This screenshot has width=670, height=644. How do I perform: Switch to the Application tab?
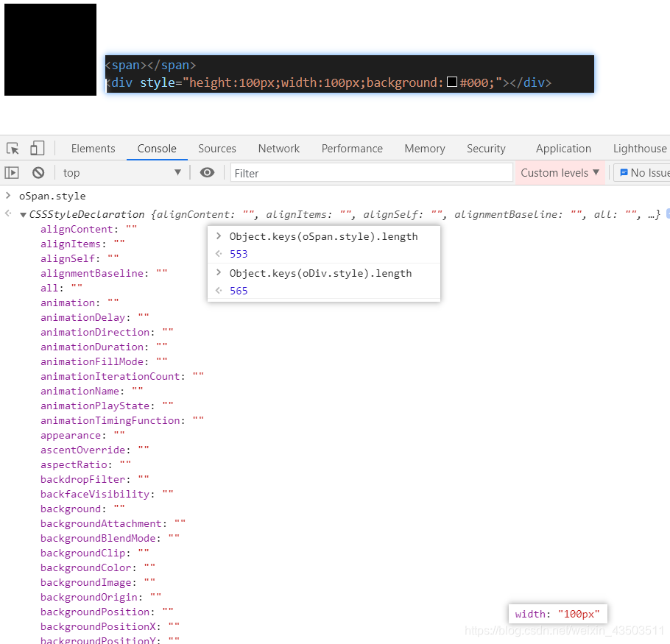(x=563, y=148)
